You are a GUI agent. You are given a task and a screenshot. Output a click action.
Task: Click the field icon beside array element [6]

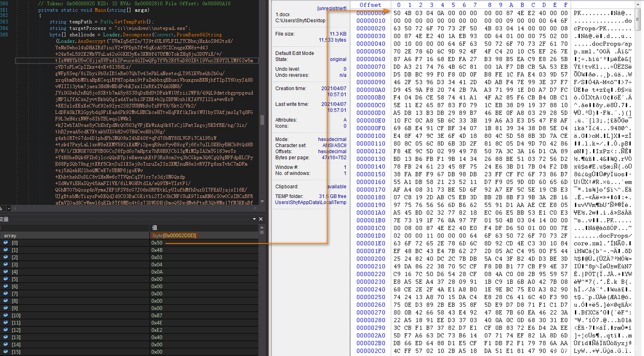coord(6,286)
